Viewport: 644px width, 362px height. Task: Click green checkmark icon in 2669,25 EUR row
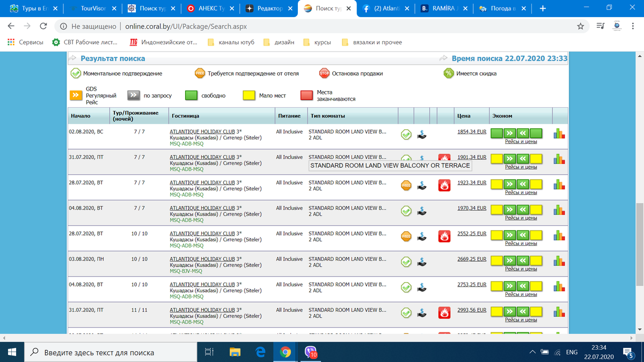pos(407,262)
